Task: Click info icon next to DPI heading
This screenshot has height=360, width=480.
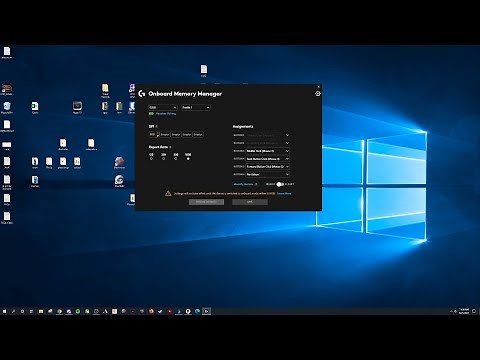Action: [x=157, y=127]
